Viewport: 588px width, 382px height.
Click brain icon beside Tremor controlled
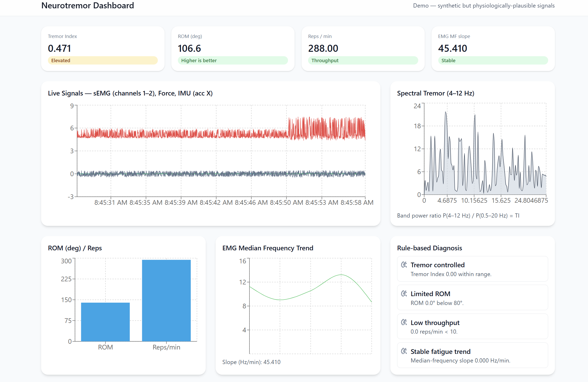tap(404, 265)
